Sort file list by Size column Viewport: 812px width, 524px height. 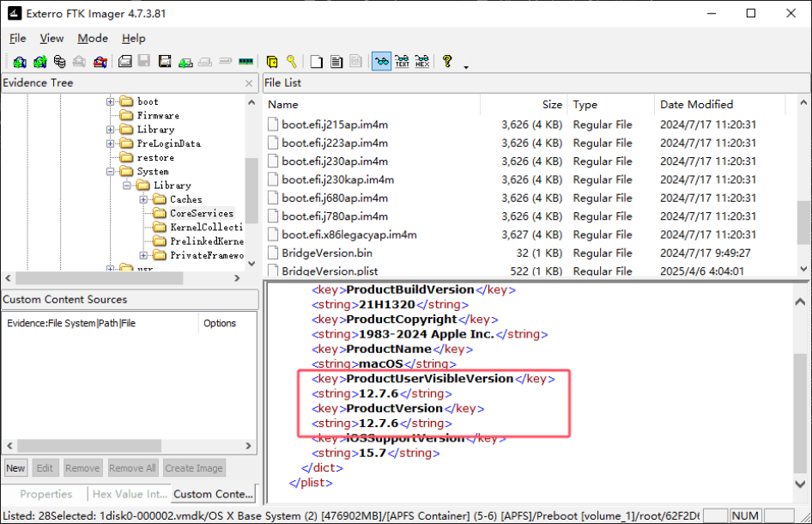[524, 105]
